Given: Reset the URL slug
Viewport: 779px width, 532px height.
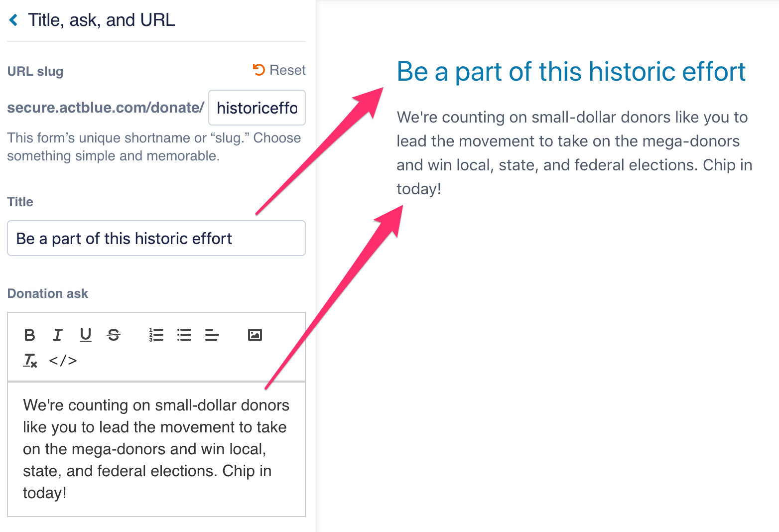Looking at the screenshot, I should tap(279, 70).
